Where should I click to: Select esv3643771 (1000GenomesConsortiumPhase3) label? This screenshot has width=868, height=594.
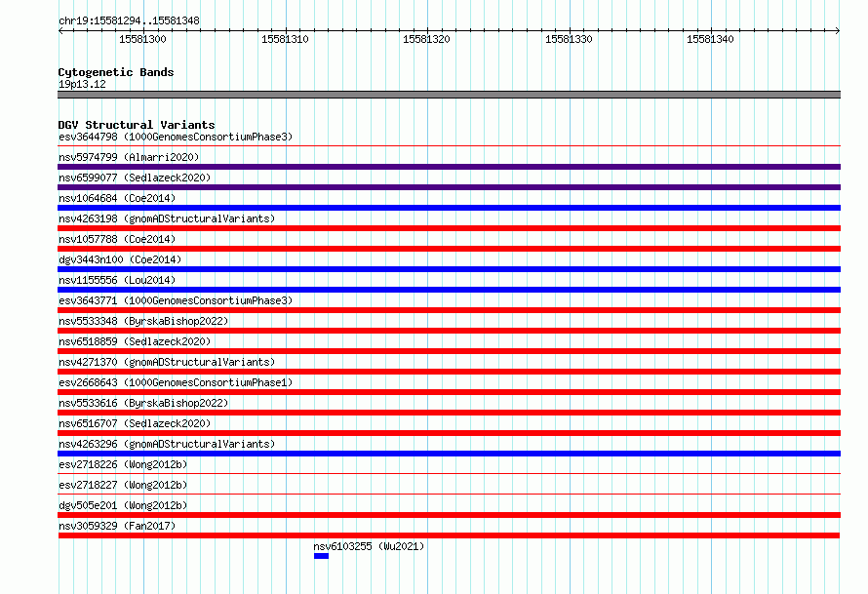pos(176,300)
